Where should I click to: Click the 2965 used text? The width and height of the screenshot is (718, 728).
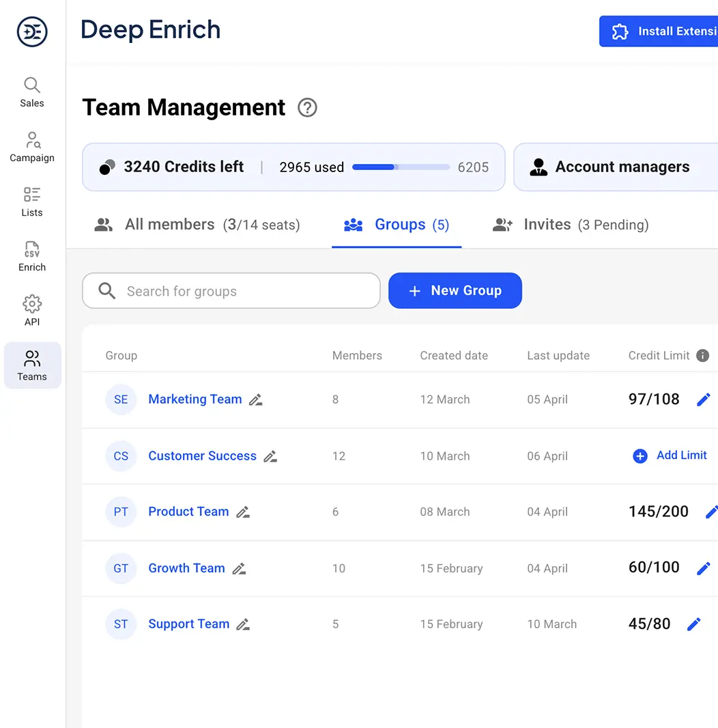(311, 167)
